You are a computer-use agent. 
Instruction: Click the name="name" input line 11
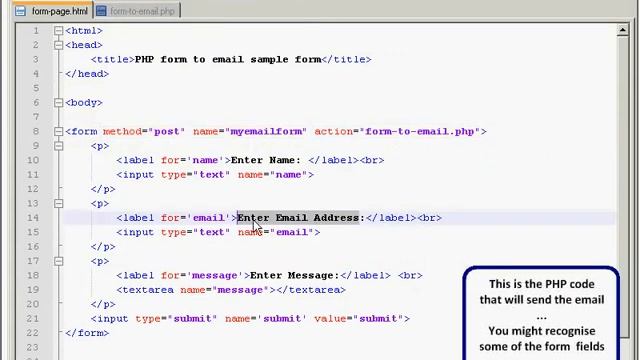215,175
